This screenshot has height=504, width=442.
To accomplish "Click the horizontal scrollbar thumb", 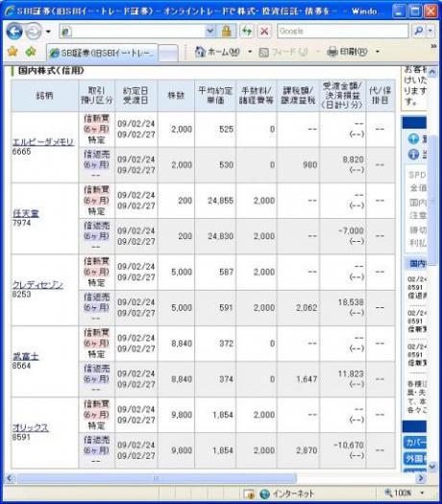I will coord(156,478).
